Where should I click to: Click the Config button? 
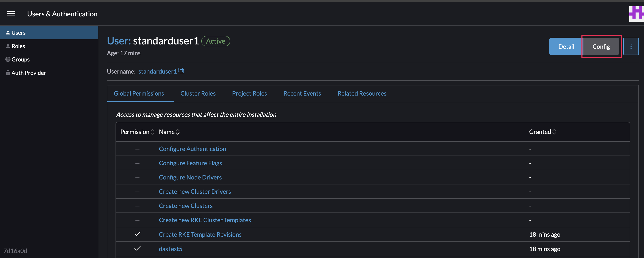click(x=601, y=46)
